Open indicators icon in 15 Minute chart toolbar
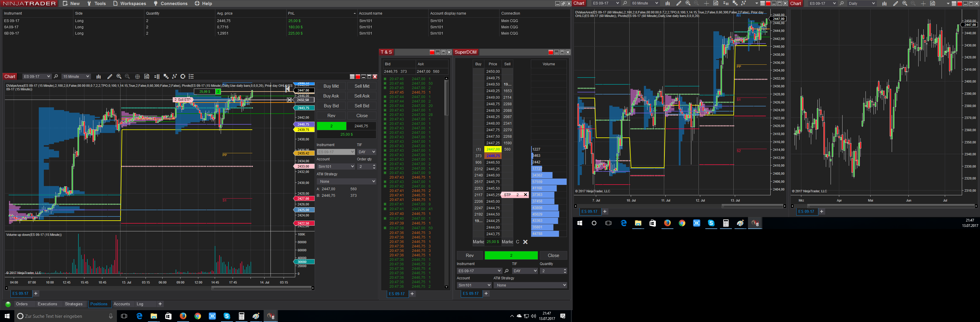 pos(166,76)
